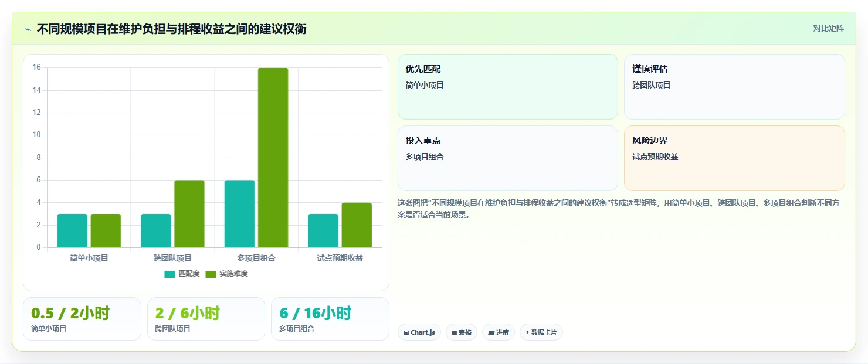Click the 跨团队项目 x-axis label

pyautogui.click(x=172, y=258)
